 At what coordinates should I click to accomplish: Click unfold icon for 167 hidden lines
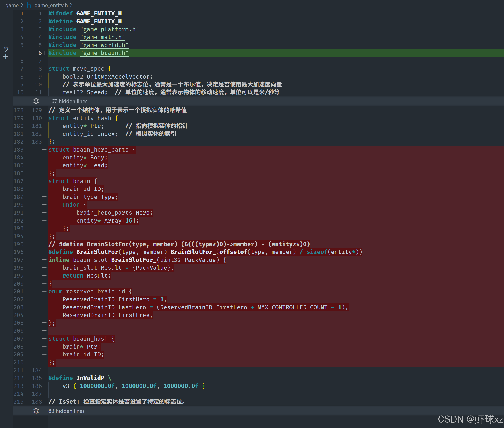(x=36, y=101)
